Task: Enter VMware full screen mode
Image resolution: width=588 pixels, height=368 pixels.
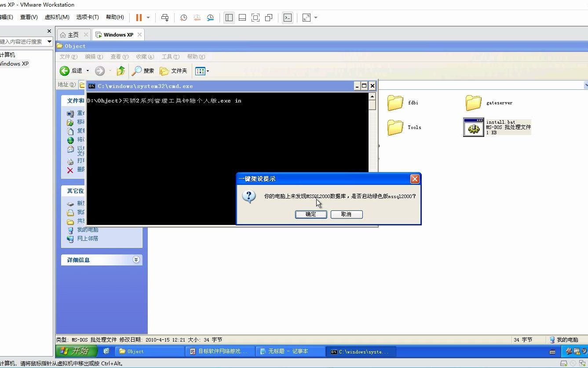Action: point(256,18)
